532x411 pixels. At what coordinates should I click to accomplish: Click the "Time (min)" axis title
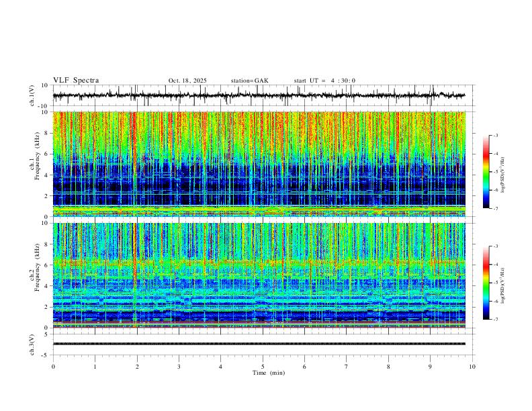pyautogui.click(x=269, y=373)
